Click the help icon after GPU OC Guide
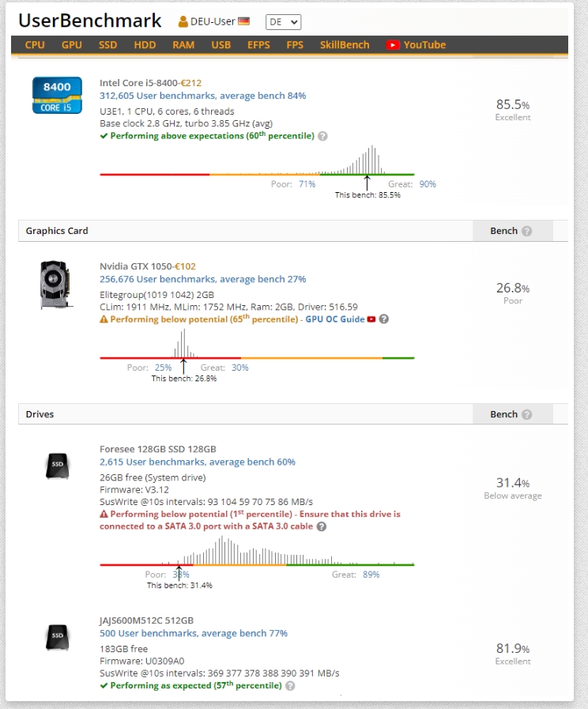 pyautogui.click(x=384, y=319)
